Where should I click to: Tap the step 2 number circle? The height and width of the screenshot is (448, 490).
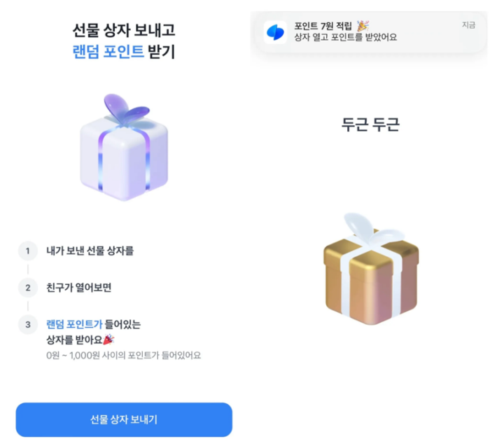click(x=28, y=288)
